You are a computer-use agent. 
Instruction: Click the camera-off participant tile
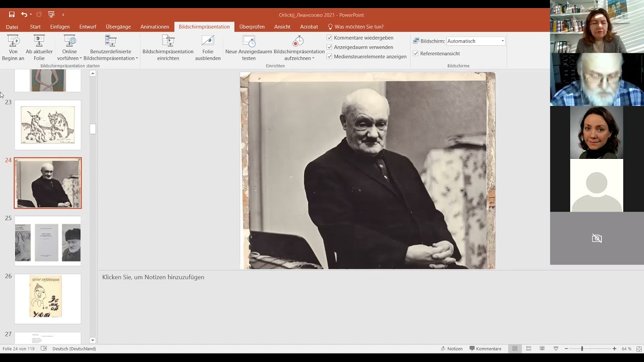point(597,238)
